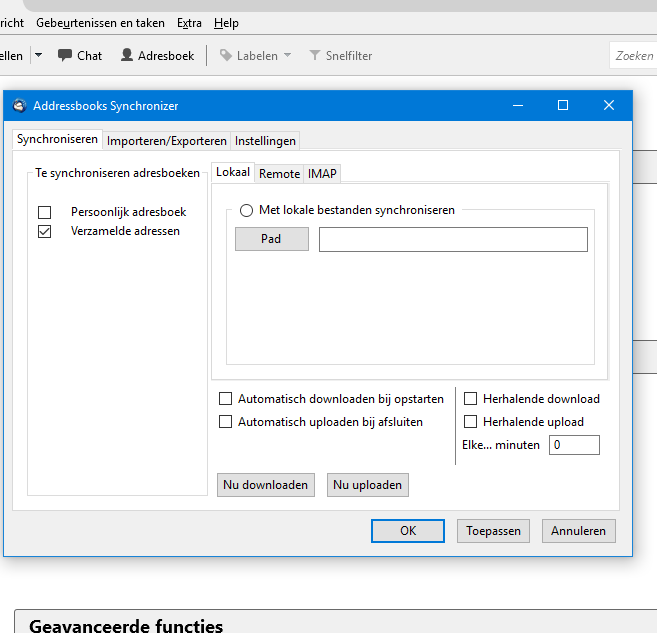Image resolution: width=657 pixels, height=633 pixels.
Task: Enable the Persoonlijk adresboek checkbox
Action: [x=44, y=212]
